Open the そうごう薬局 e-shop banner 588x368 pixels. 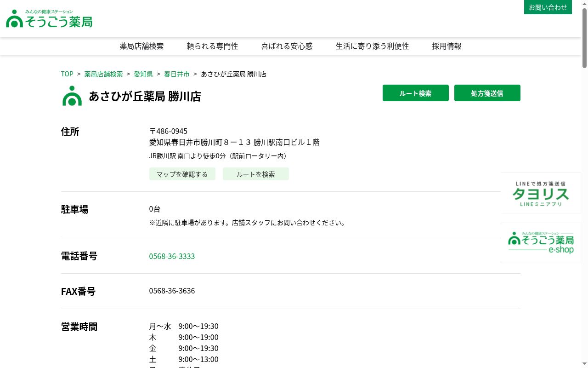pyautogui.click(x=541, y=243)
